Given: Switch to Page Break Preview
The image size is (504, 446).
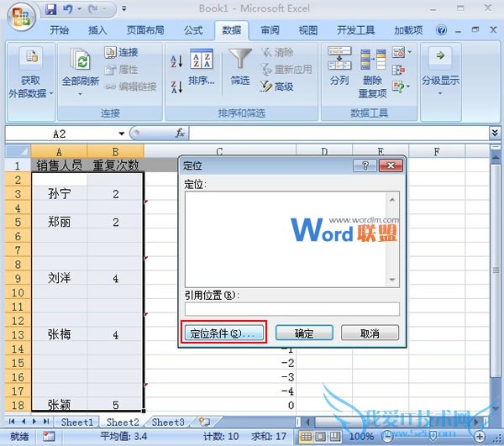Looking at the screenshot, I should tap(335, 437).
